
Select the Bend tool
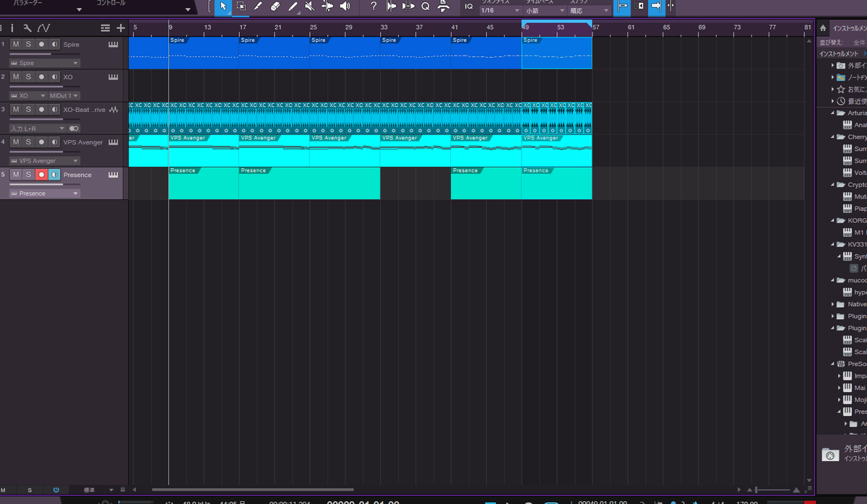click(327, 6)
